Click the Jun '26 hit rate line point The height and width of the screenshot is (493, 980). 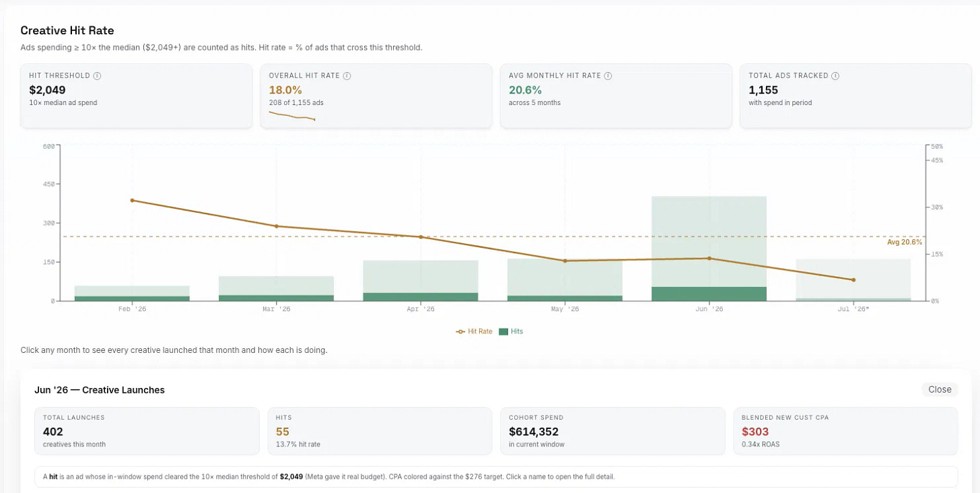point(709,258)
